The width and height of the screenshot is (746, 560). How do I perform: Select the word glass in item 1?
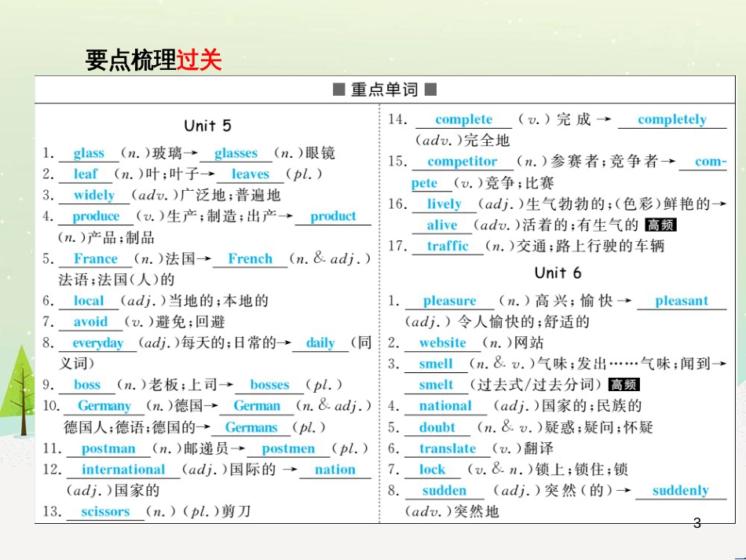88,152
